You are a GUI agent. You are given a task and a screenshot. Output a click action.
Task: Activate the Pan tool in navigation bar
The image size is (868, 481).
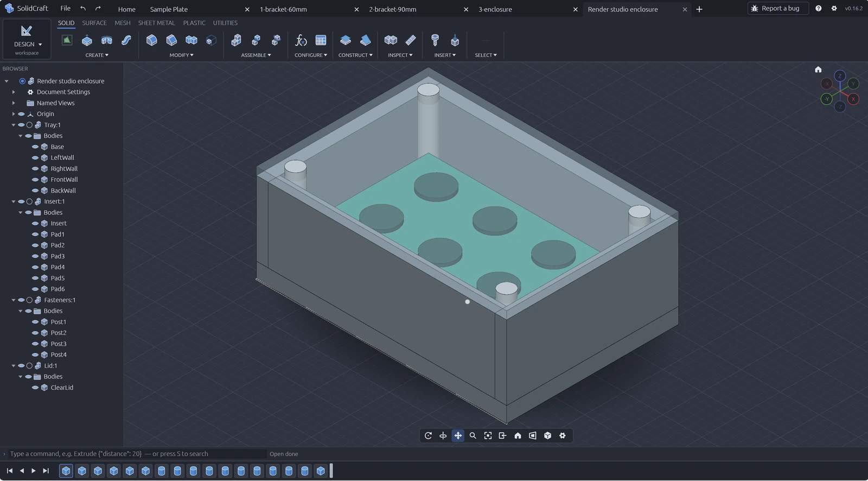[x=458, y=435]
